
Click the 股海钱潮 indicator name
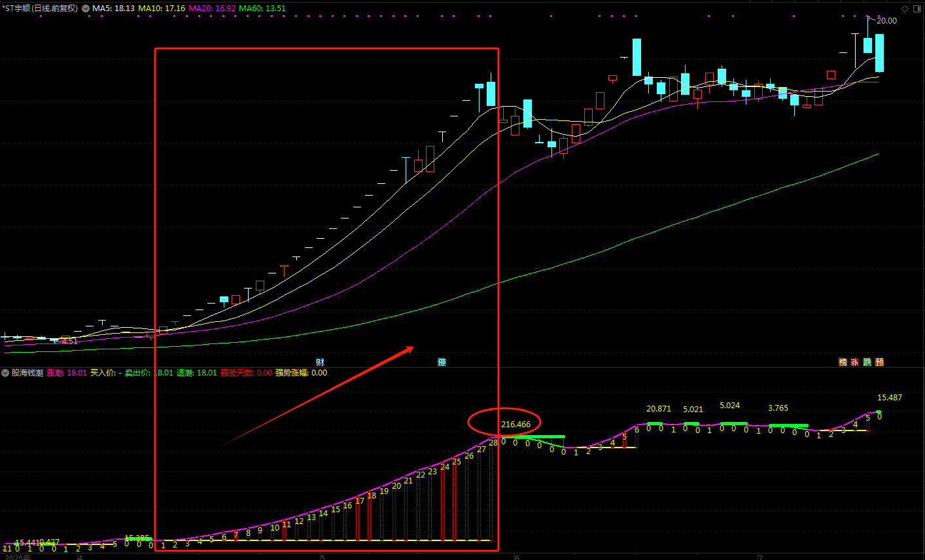[27, 373]
